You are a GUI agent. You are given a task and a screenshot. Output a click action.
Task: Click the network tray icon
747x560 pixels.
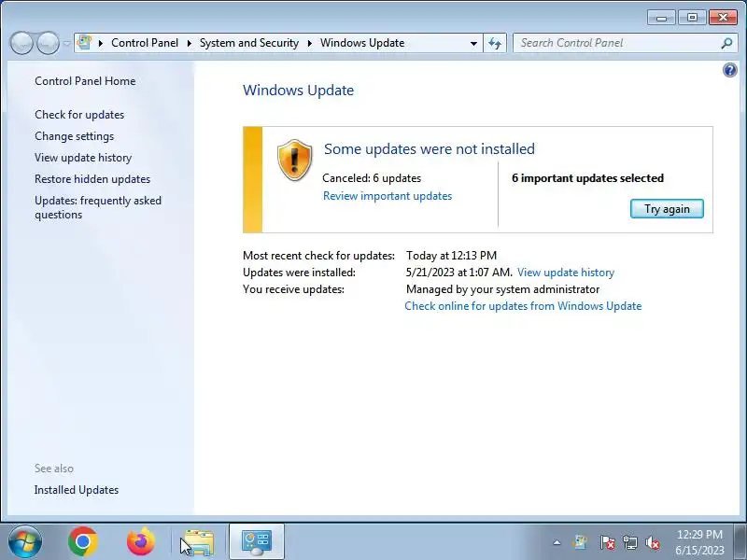pyautogui.click(x=630, y=542)
